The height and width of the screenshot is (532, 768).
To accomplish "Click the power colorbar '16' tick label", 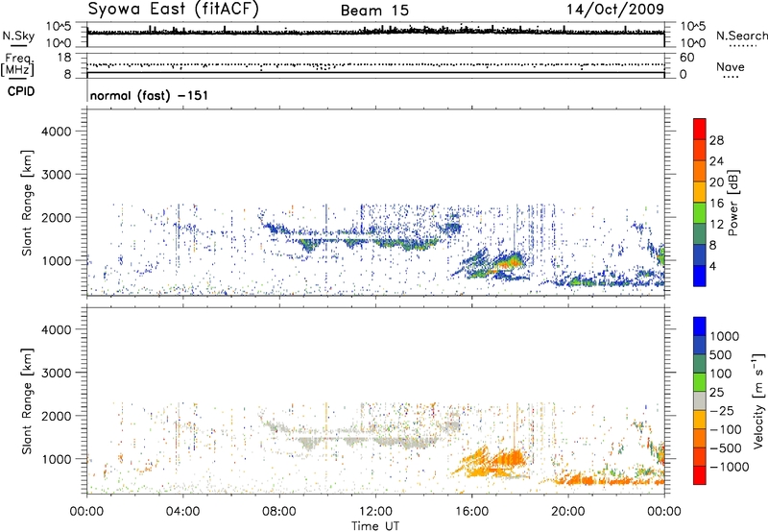I will (x=716, y=204).
